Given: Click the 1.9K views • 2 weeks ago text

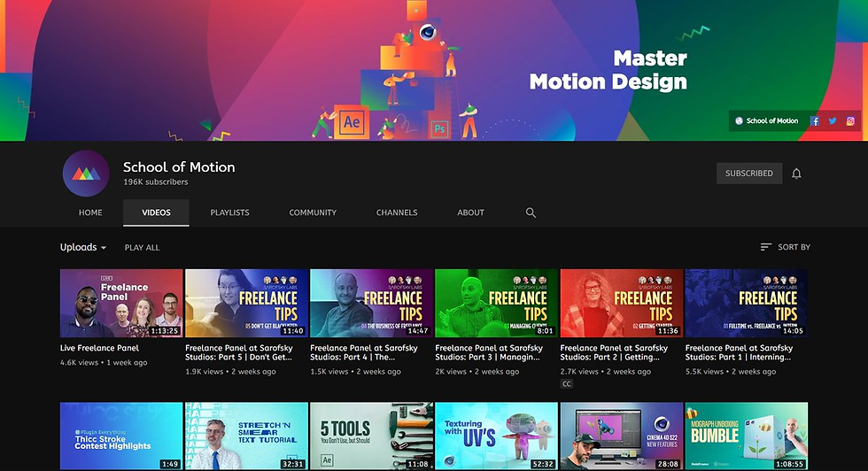Looking at the screenshot, I should 230,371.
